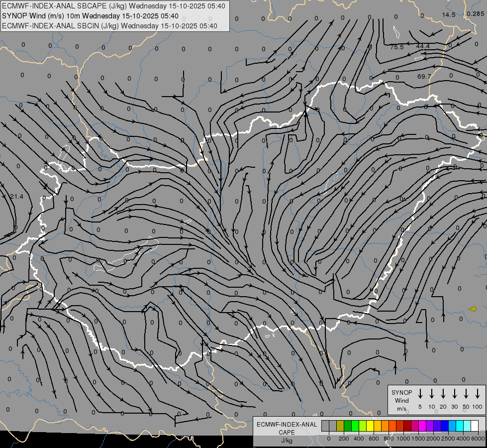The image size is (487, 448).
Task: Click the 200 tick label in CAPE legend
Action: point(344,439)
